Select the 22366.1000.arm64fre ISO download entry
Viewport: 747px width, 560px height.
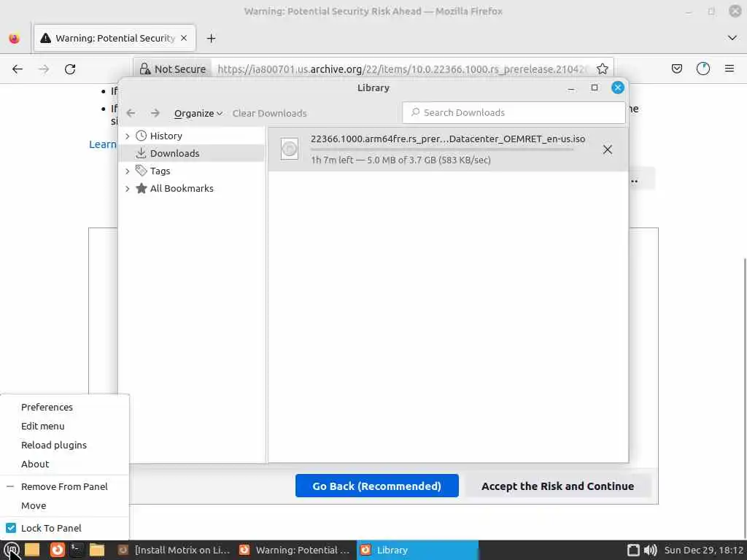448,149
